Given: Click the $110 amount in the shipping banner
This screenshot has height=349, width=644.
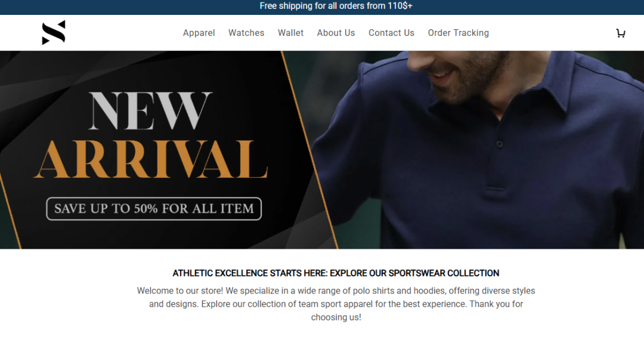Looking at the screenshot, I should [x=400, y=6].
